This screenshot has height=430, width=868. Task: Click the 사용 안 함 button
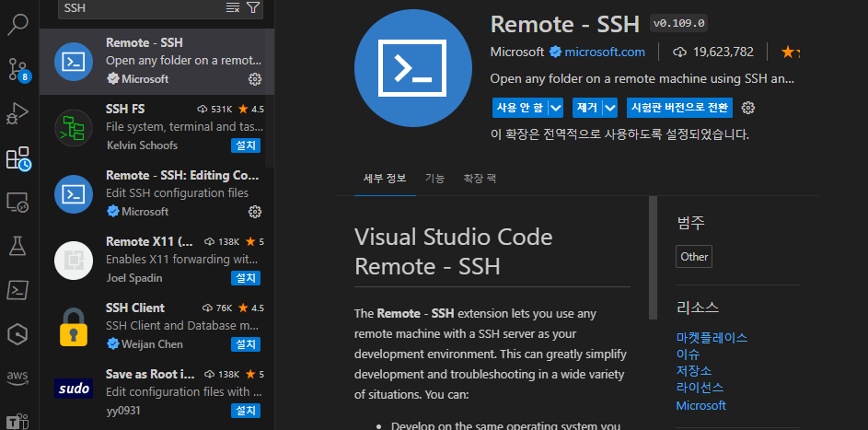click(520, 108)
